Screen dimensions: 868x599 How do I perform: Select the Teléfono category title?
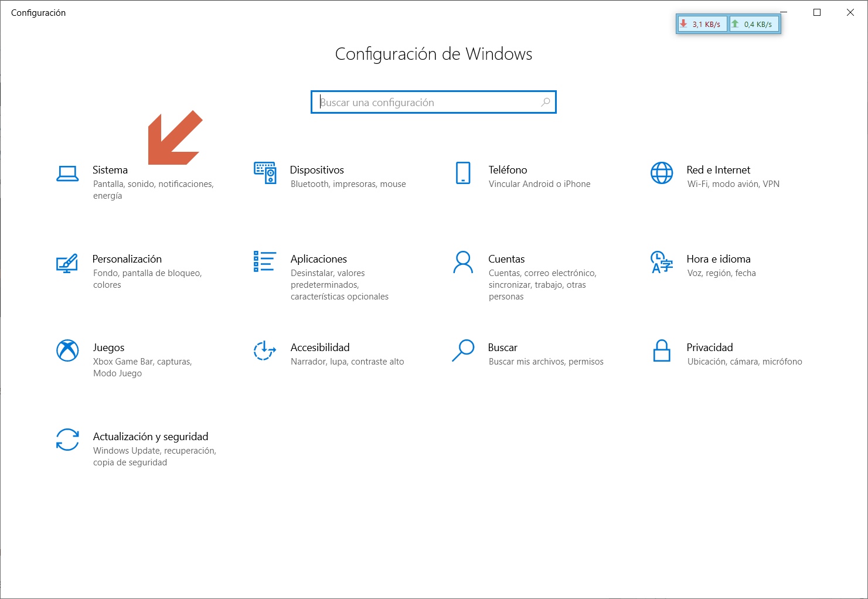tap(508, 170)
